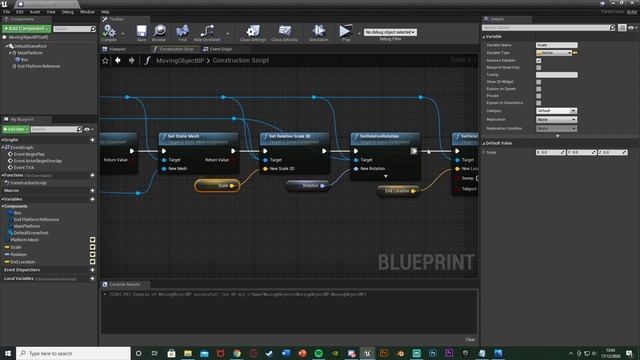Enable the Private checkbox
Image resolution: width=640 pixels, height=360 pixels.
click(538, 96)
